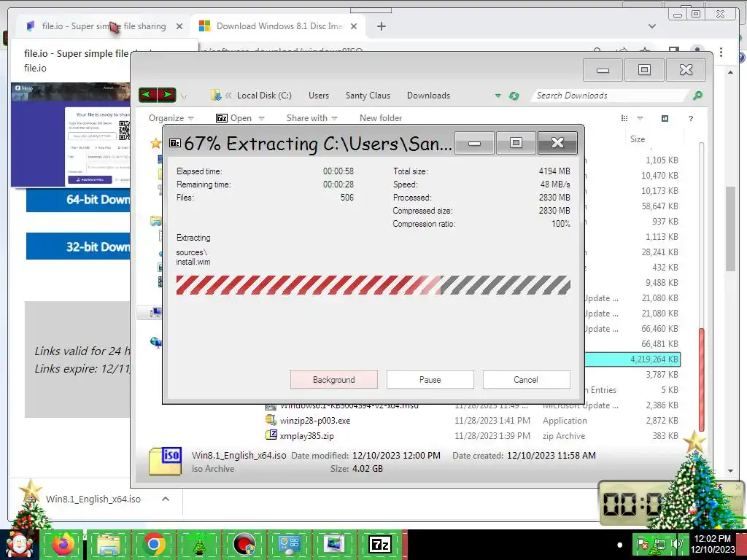Click the file.io tab preview thumbnail

[x=71, y=135]
